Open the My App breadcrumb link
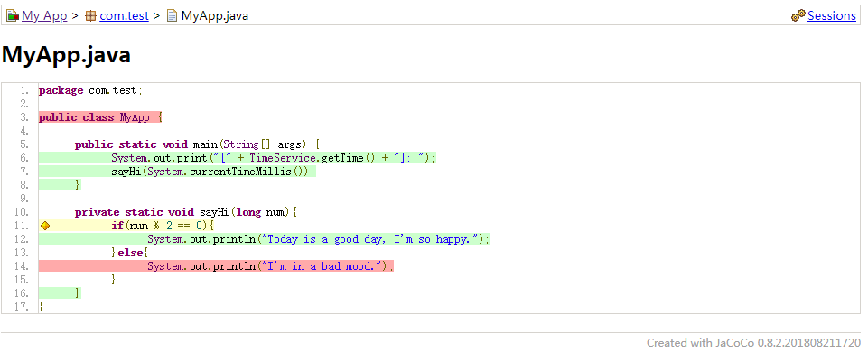Screen dimensions: 868x353 point(44,16)
